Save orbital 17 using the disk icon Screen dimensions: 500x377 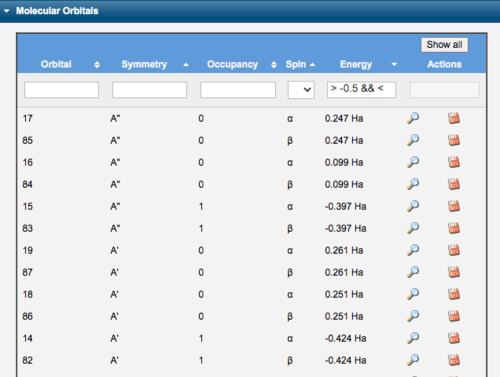click(x=454, y=118)
